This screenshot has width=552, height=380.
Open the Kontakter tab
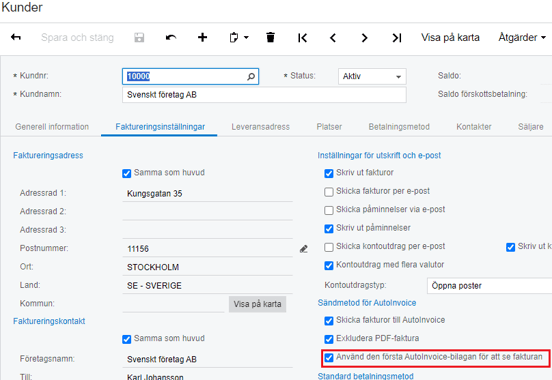pos(473,127)
